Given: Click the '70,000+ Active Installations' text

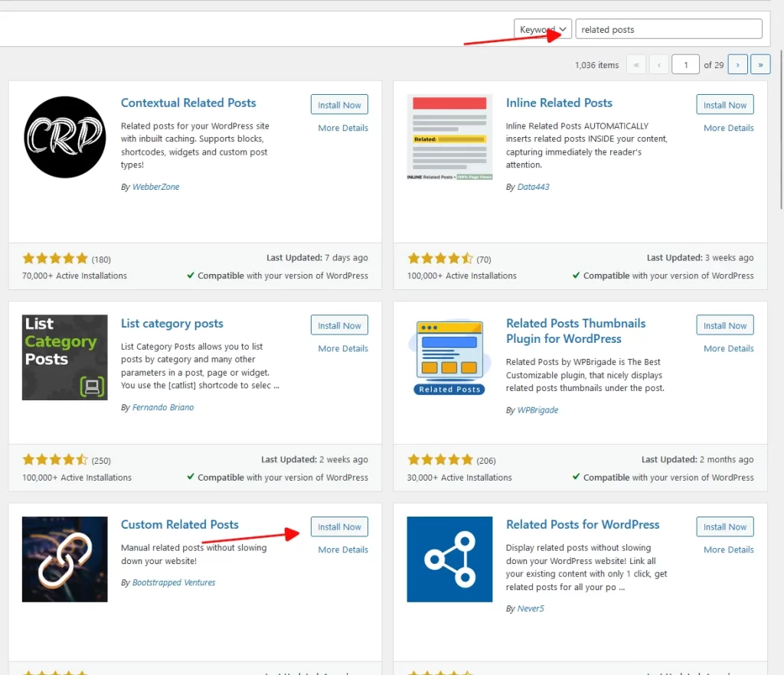Looking at the screenshot, I should tap(74, 276).
